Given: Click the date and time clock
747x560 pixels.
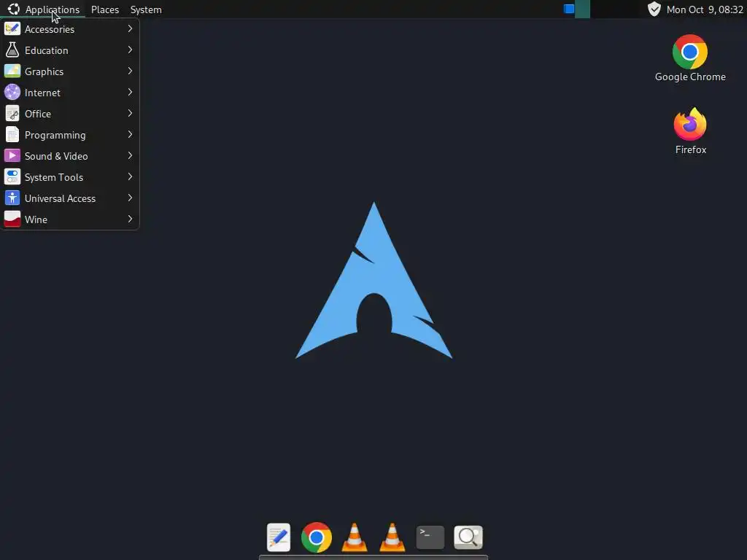Looking at the screenshot, I should 705,9.
